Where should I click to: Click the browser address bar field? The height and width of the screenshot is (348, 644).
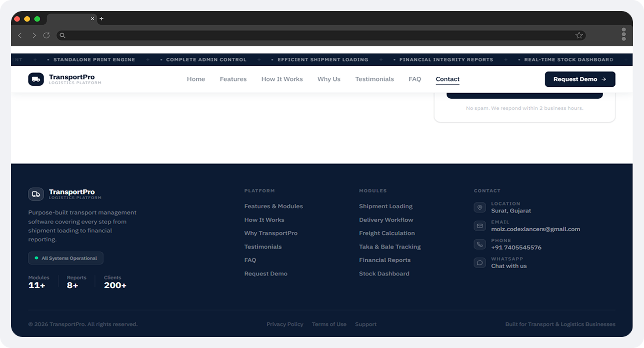pyautogui.click(x=321, y=35)
